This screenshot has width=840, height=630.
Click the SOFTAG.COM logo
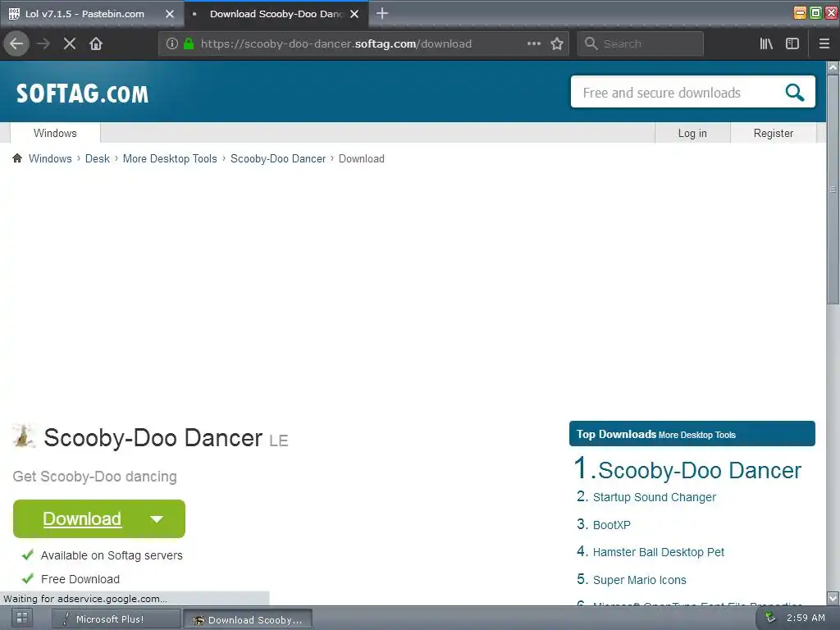(82, 94)
